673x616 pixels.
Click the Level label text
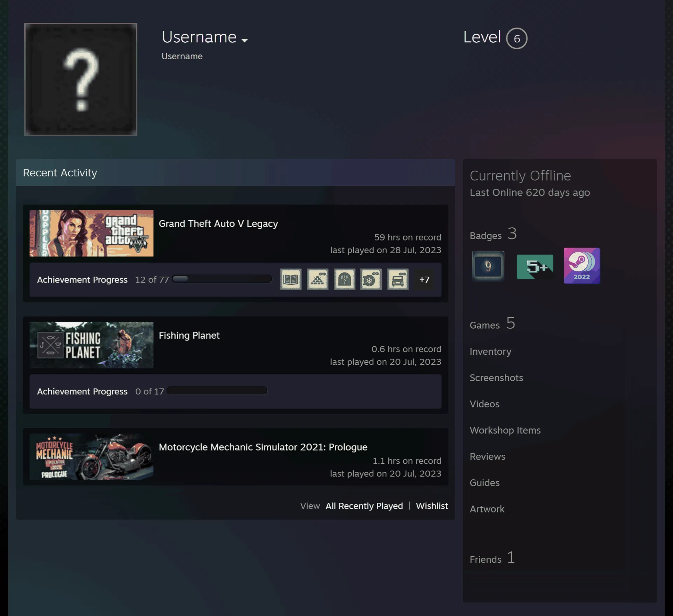tap(482, 37)
